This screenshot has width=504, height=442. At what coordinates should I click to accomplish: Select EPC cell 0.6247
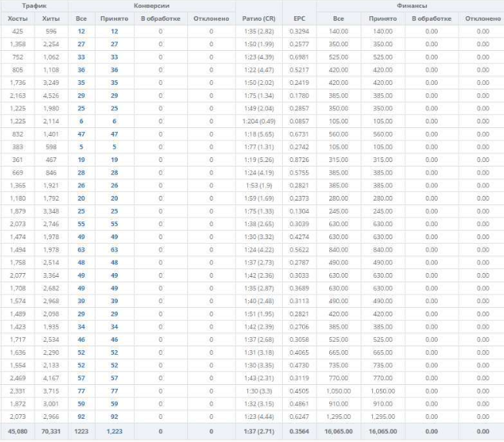(x=299, y=417)
